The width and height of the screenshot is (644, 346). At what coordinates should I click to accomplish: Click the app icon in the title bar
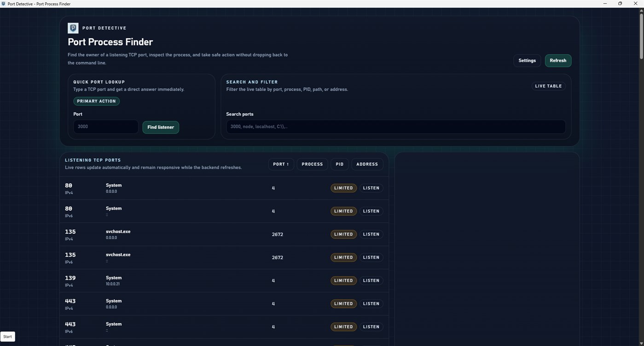pyautogui.click(x=4, y=4)
